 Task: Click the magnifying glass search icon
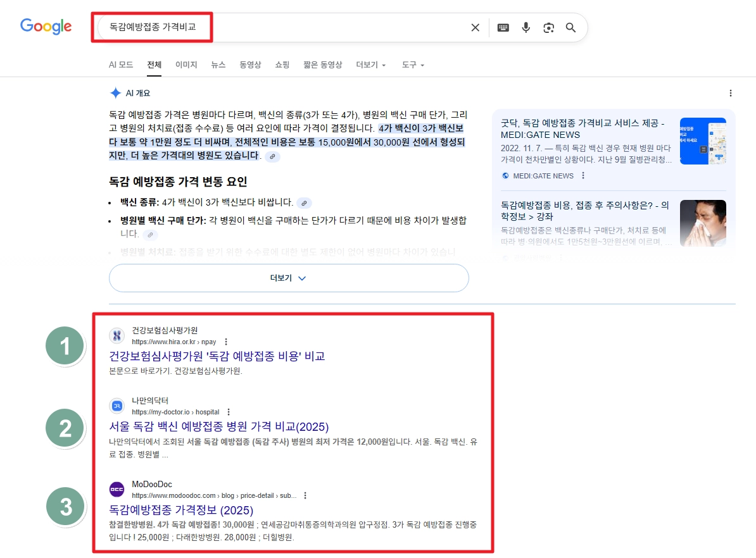570,27
